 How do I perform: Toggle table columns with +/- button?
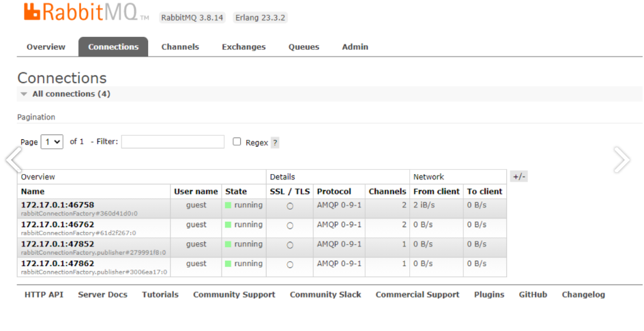(x=518, y=177)
